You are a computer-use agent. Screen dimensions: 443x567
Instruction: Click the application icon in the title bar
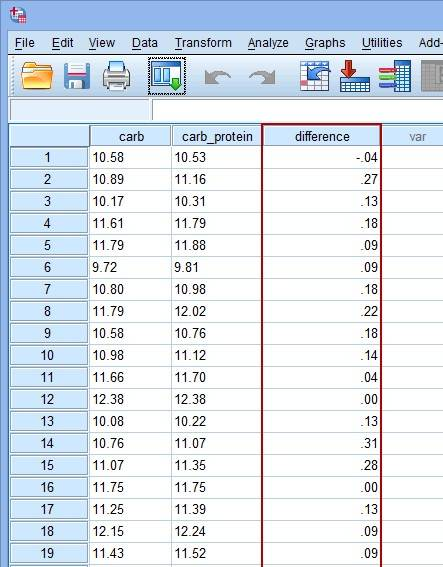18,15
